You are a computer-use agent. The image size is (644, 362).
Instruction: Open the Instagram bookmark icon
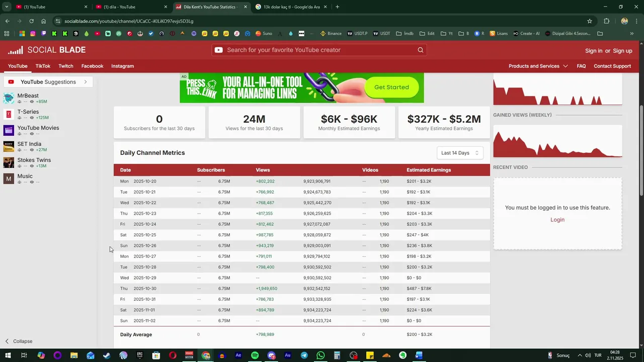pos(33,34)
